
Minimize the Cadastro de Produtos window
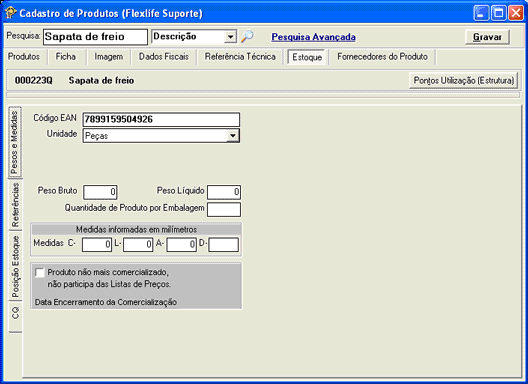point(481,13)
